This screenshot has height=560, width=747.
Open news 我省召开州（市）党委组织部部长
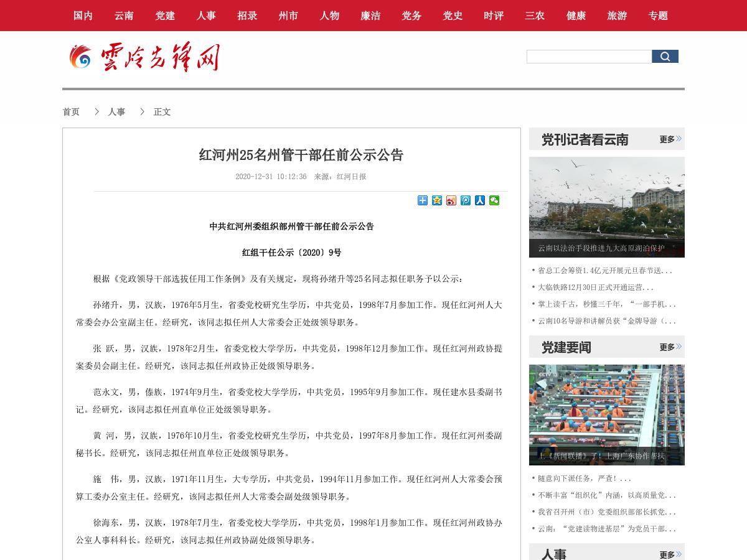coord(607,512)
